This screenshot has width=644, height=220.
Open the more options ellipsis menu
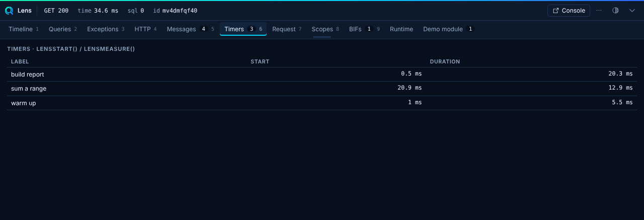[x=599, y=11]
